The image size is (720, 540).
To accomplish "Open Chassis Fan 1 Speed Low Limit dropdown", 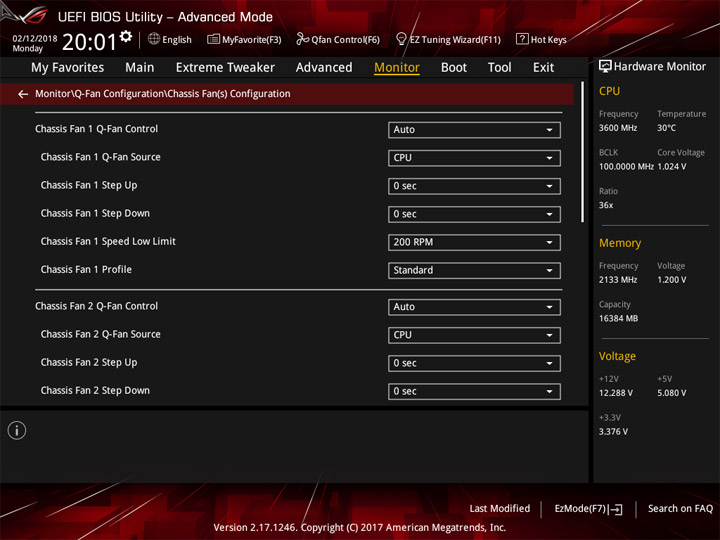I will [474, 242].
